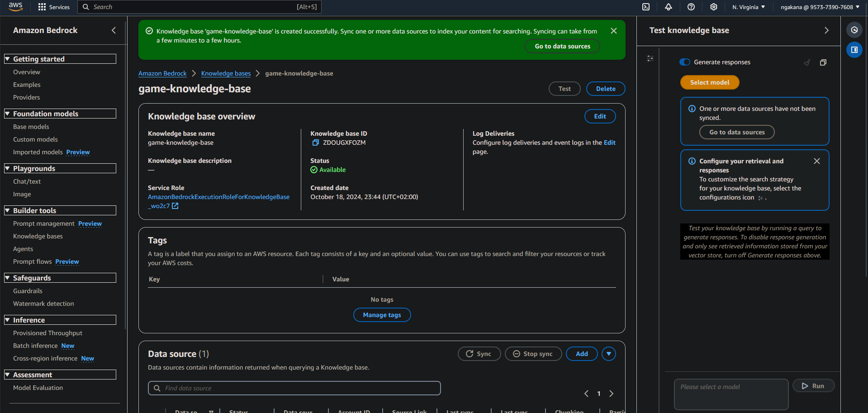The height and width of the screenshot is (413, 868).
Task: Open the data source actions dropdown arrow
Action: point(609,354)
